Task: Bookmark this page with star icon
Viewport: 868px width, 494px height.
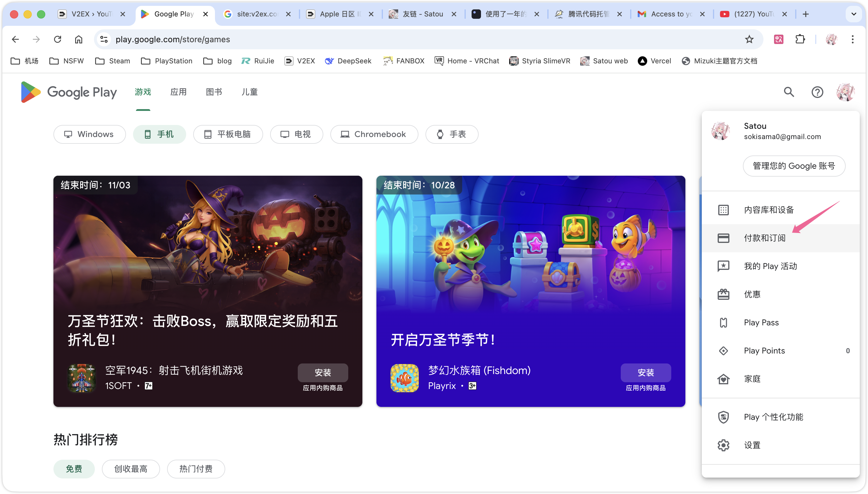Action: coord(749,39)
